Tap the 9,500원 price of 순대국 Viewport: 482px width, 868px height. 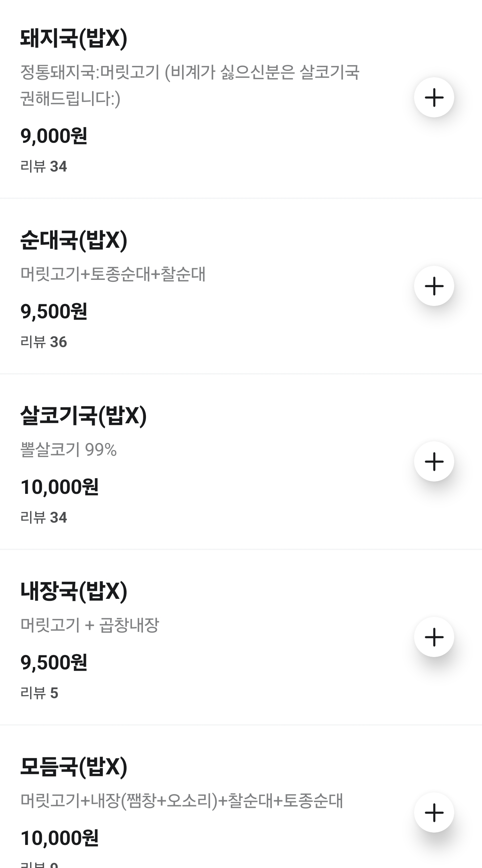(x=54, y=311)
